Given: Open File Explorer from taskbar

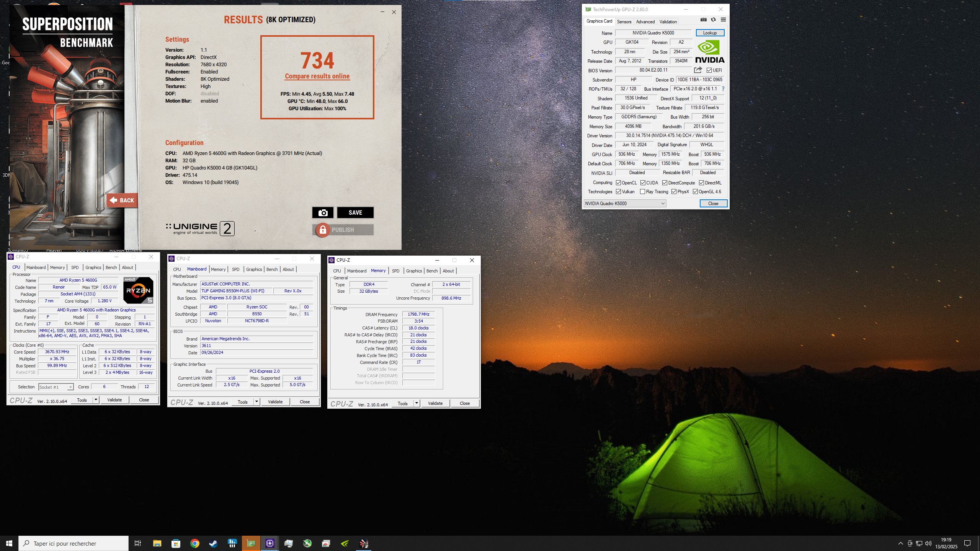Looking at the screenshot, I should click(x=157, y=543).
